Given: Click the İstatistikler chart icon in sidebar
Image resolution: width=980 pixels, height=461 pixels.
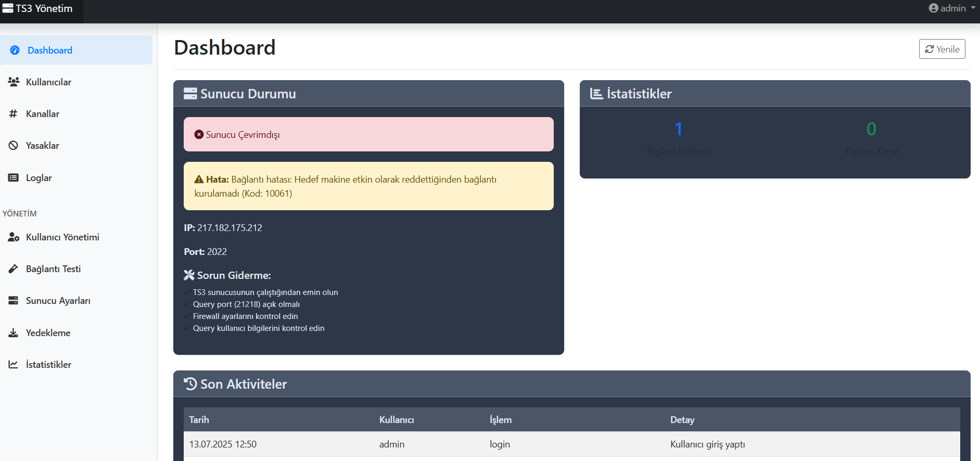Looking at the screenshot, I should pyautogui.click(x=14, y=365).
